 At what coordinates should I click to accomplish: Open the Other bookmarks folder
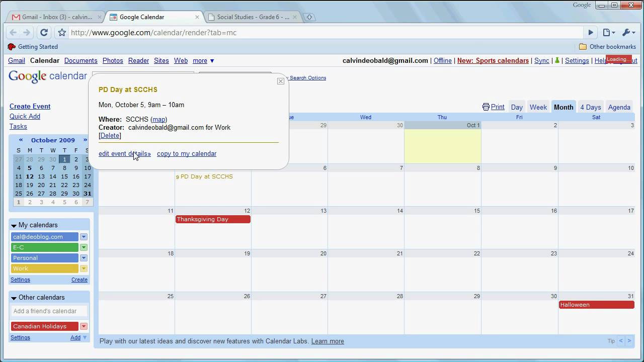point(607,47)
